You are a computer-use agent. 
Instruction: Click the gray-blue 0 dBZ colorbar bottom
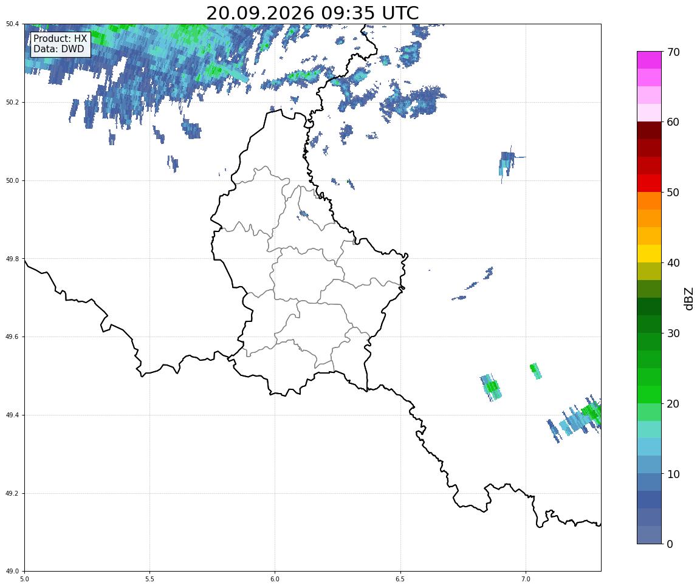tap(649, 535)
